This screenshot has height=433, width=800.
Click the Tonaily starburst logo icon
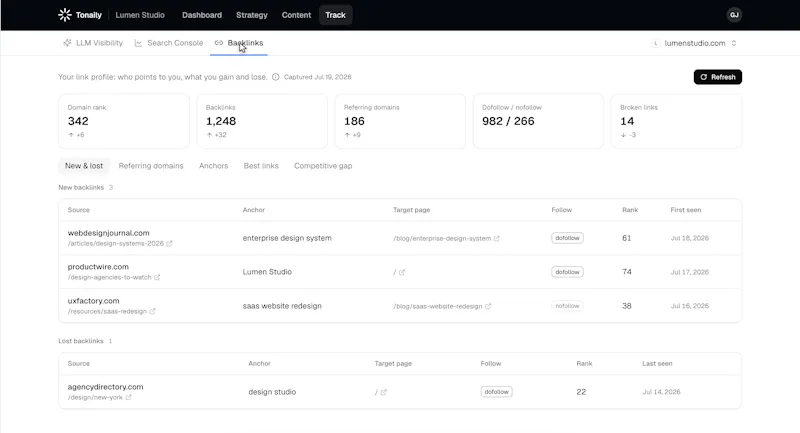coord(65,15)
